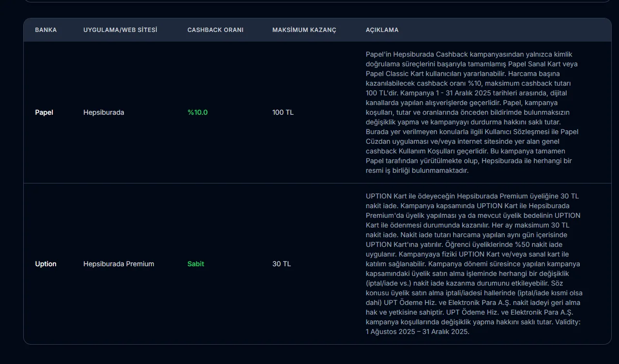Image resolution: width=619 pixels, height=364 pixels.
Task: Select the Uption bank cell
Action: pos(46,264)
